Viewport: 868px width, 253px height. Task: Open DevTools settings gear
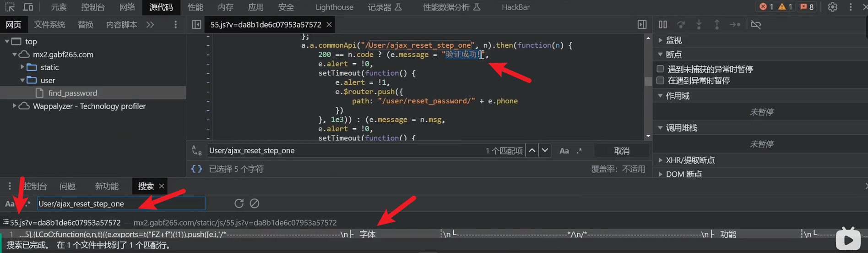833,7
